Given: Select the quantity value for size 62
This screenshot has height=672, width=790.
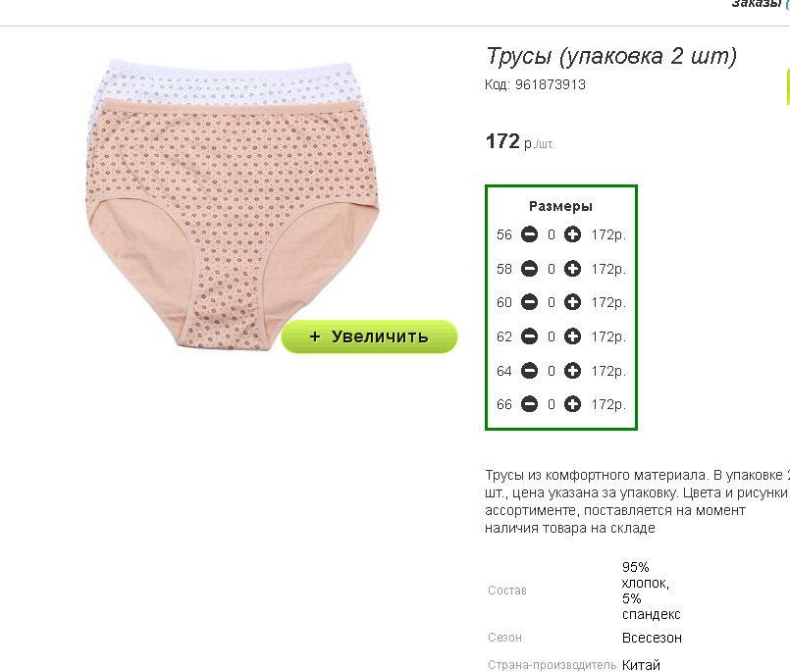Looking at the screenshot, I should 552,336.
